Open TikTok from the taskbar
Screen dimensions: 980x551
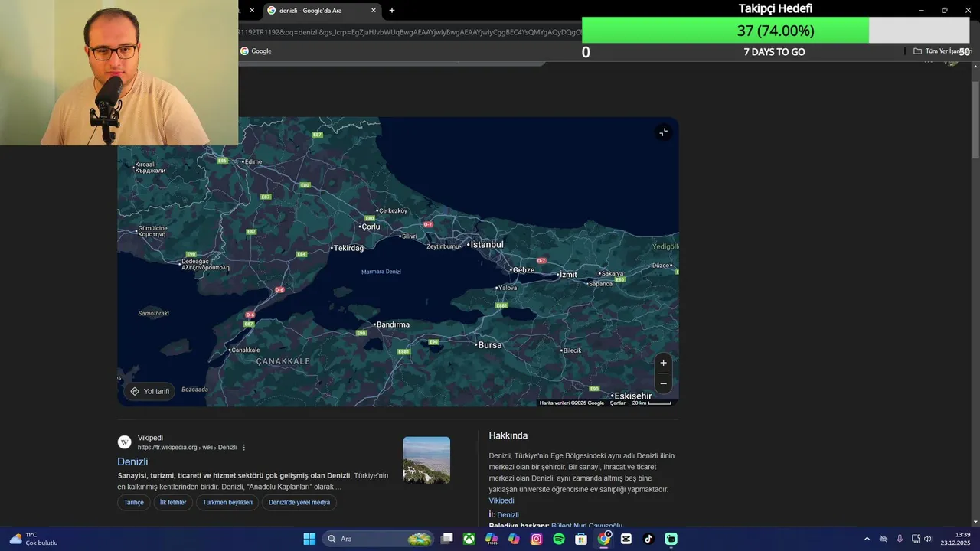(x=648, y=539)
